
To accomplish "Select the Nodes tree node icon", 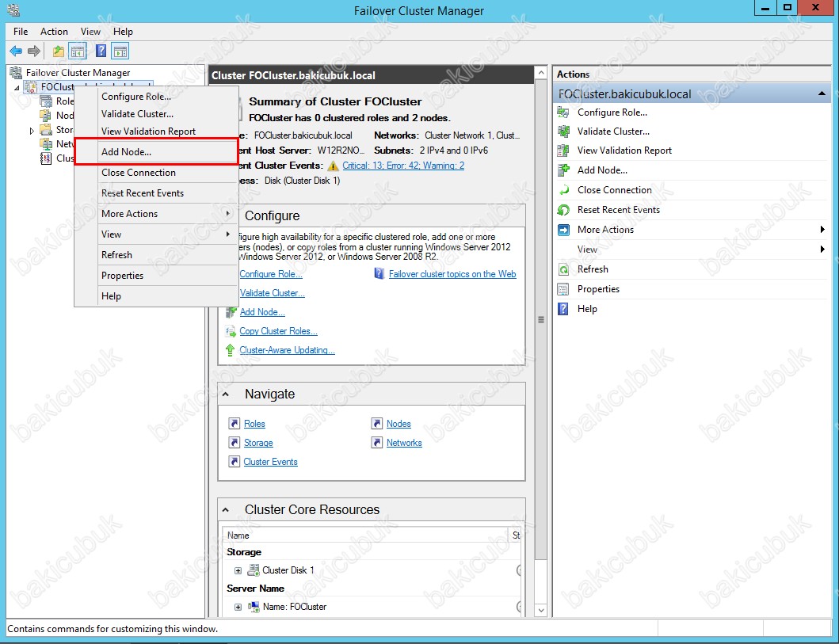I will click(46, 115).
